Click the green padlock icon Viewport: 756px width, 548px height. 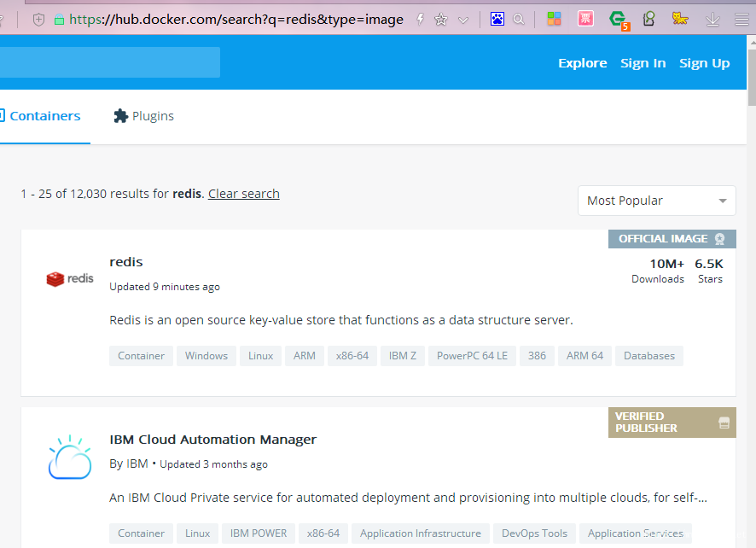point(60,20)
